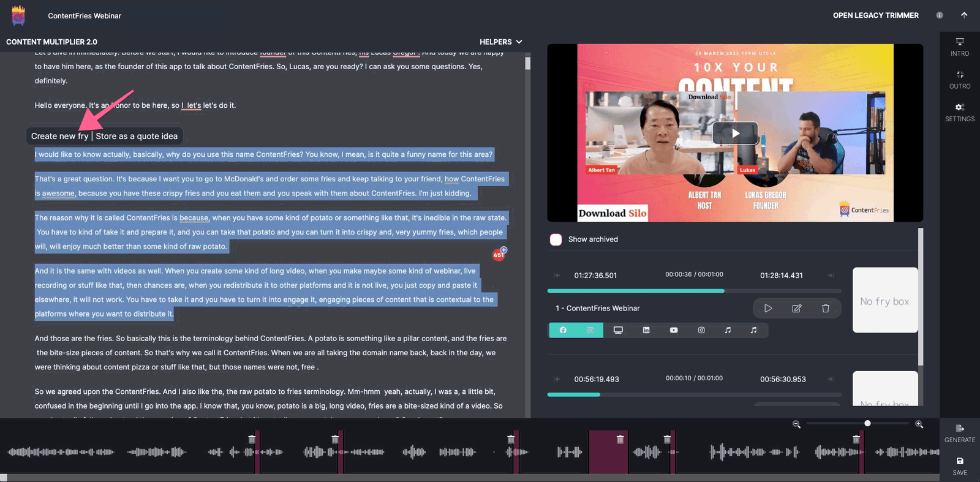
Task: Click the Content Multiplier 2.0 heading
Action: [x=52, y=42]
